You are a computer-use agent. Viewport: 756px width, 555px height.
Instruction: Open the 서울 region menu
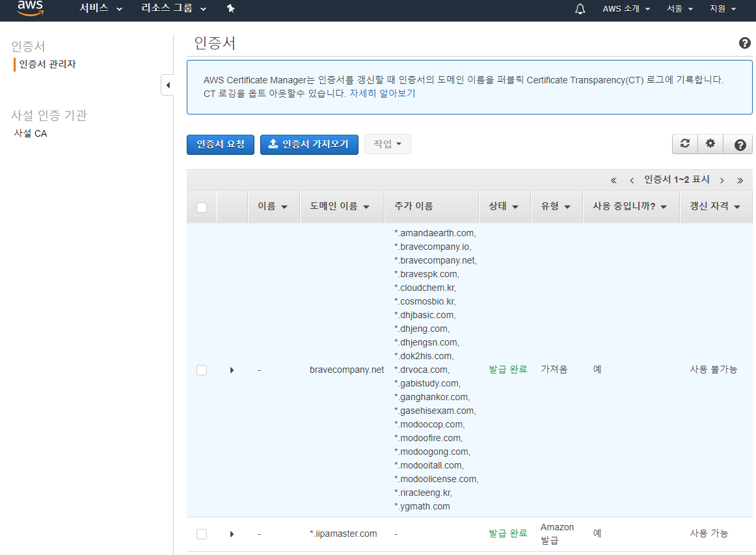point(680,8)
